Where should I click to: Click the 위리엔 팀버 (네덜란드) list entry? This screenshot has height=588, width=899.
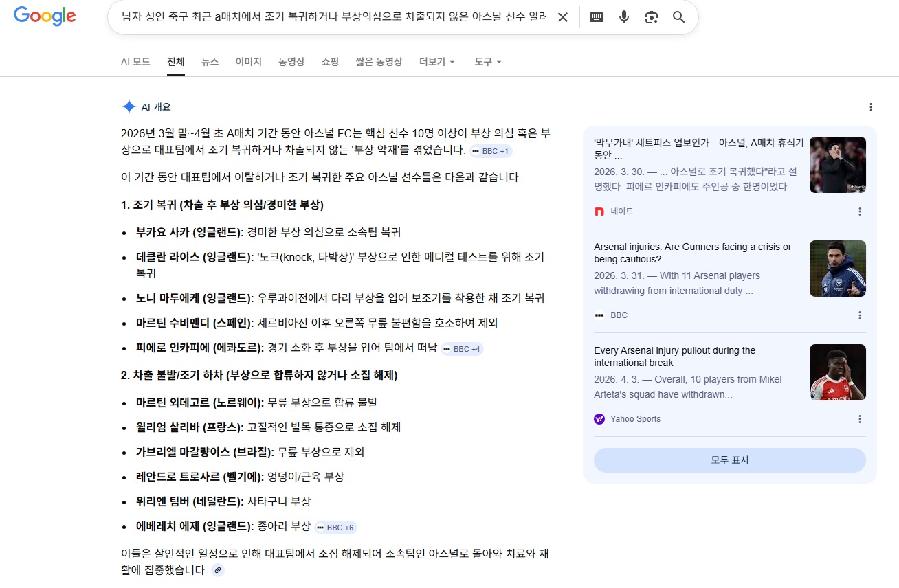point(224,501)
